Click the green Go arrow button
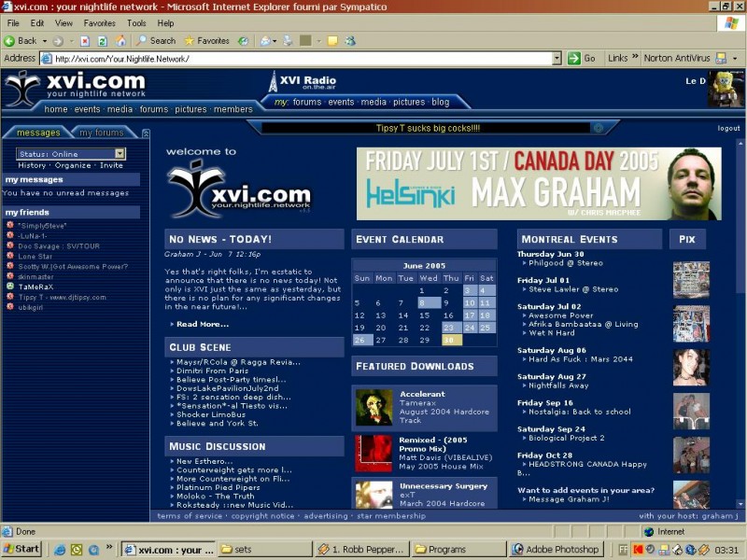The height and width of the screenshot is (560, 747). (x=574, y=58)
